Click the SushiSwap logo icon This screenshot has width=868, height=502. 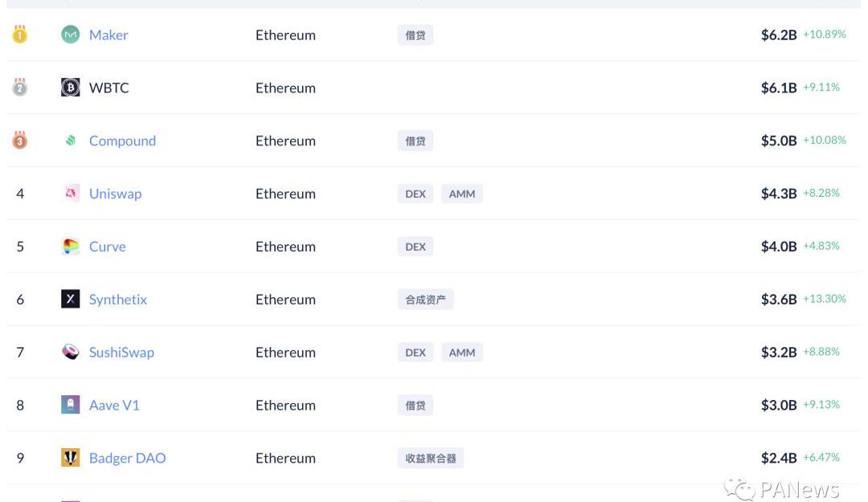coord(70,352)
